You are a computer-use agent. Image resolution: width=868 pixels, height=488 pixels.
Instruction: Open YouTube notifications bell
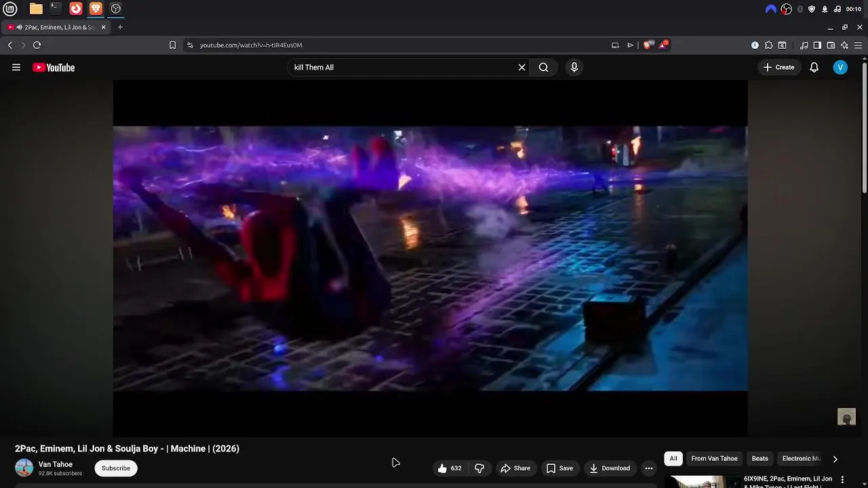click(814, 67)
